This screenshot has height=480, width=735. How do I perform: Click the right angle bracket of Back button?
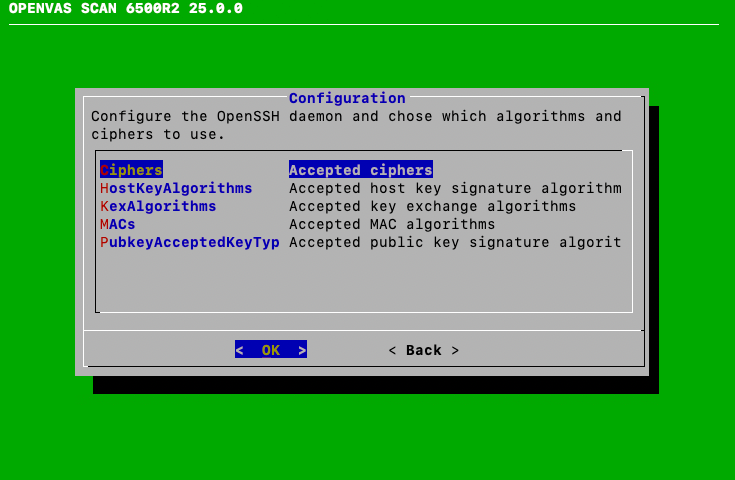(x=455, y=350)
